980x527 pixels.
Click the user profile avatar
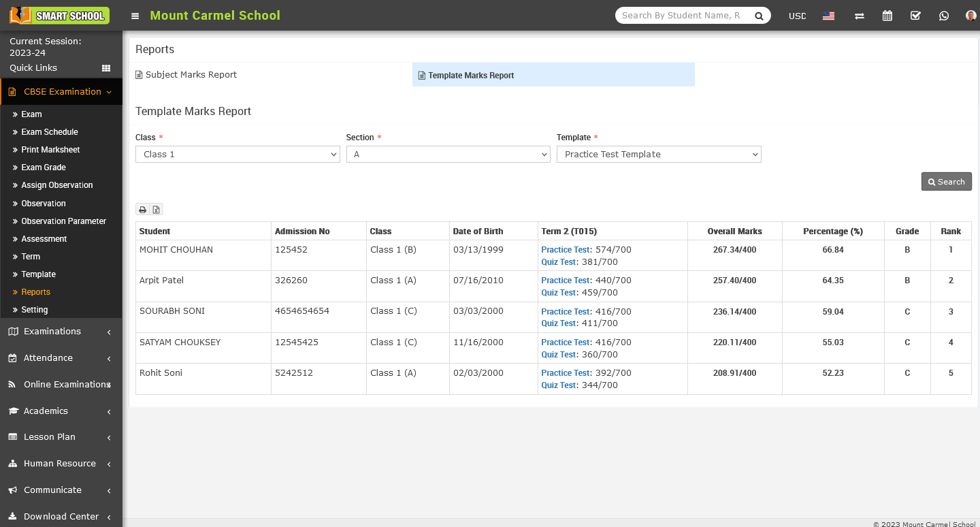tap(970, 16)
